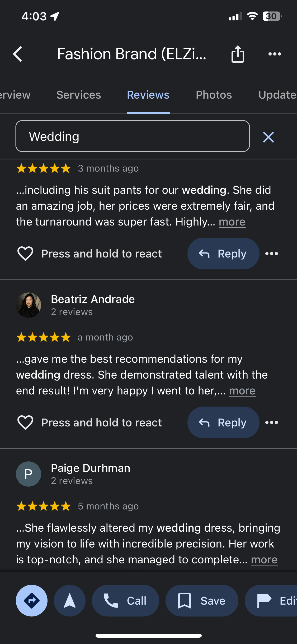Tap the flag Edit button
297x644 pixels.
pos(275,601)
